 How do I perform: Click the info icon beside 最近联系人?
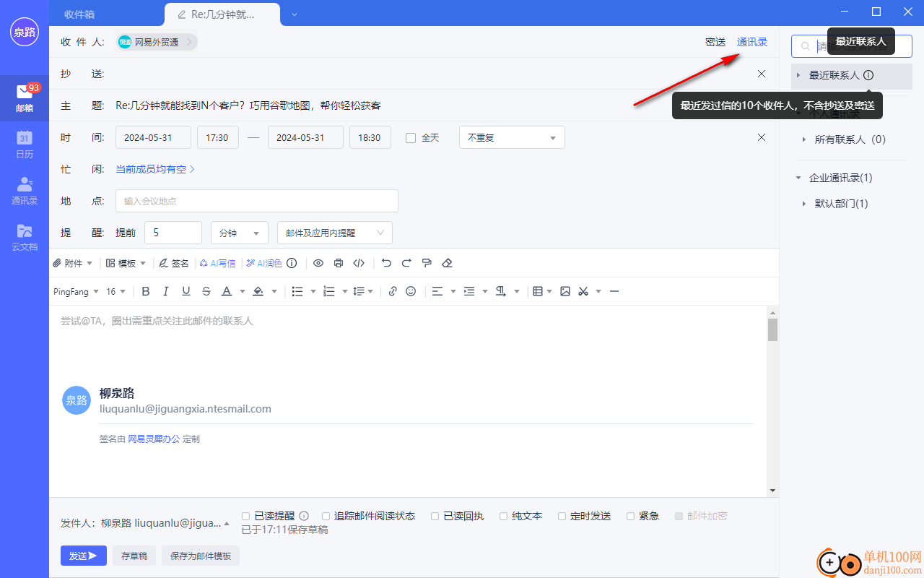click(868, 75)
